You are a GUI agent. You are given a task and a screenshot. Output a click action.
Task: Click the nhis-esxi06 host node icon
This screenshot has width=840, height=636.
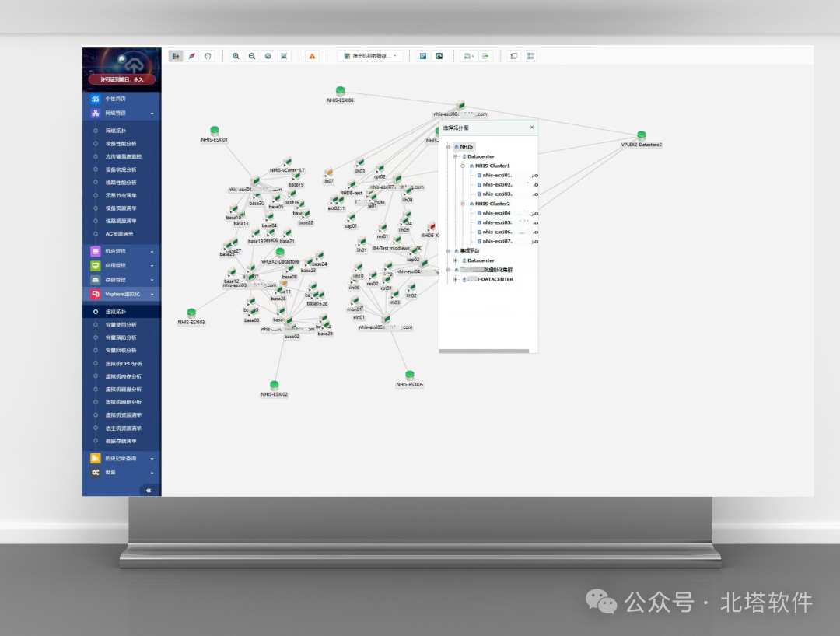[x=460, y=106]
